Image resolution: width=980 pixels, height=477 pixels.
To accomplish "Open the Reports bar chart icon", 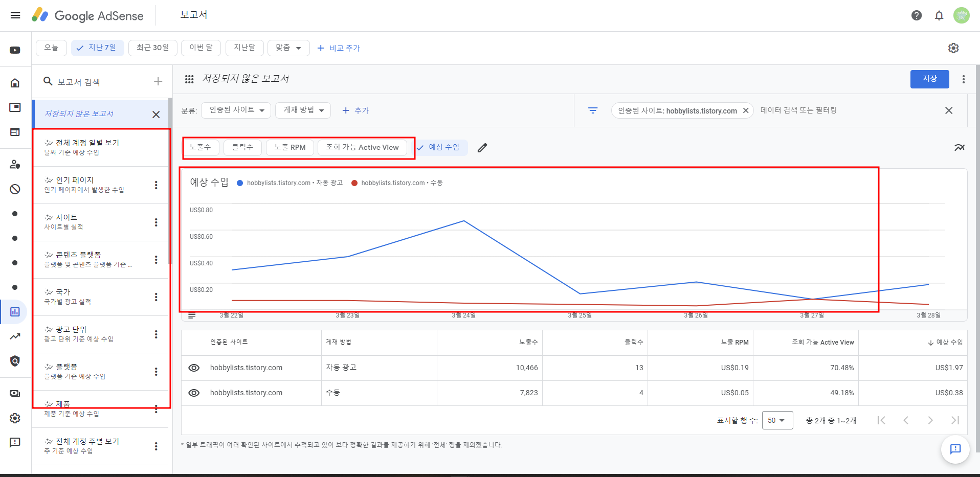I will click(x=15, y=312).
